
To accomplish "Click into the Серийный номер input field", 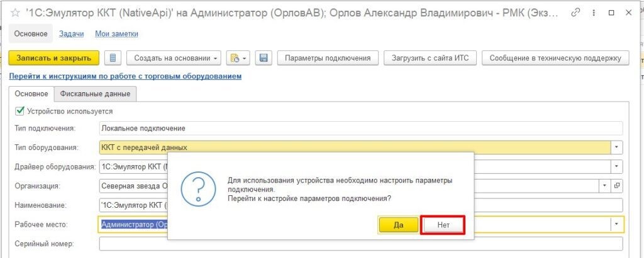I will click(360, 244).
